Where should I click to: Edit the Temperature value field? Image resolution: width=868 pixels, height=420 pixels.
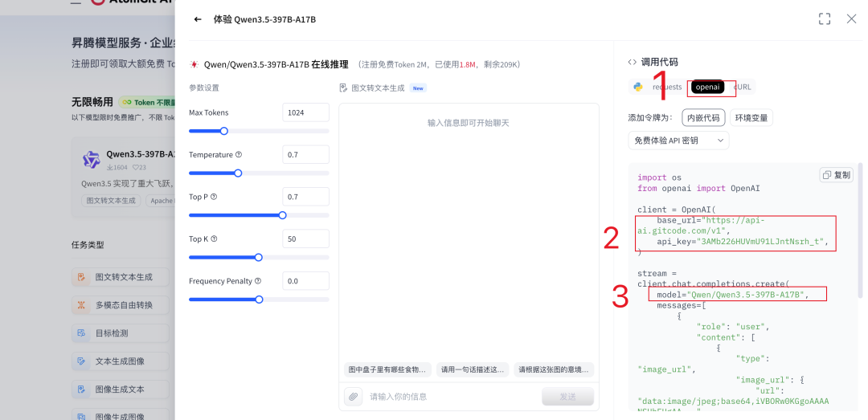(x=305, y=154)
